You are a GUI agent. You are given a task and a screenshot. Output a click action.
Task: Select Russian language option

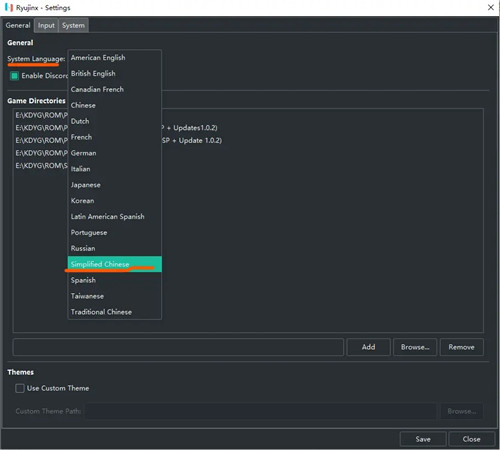[x=115, y=248]
